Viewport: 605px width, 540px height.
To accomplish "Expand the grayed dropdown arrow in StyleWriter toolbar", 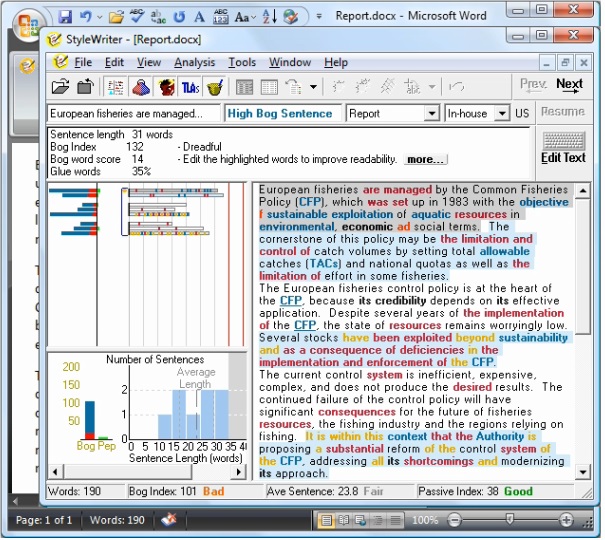I will [433, 87].
